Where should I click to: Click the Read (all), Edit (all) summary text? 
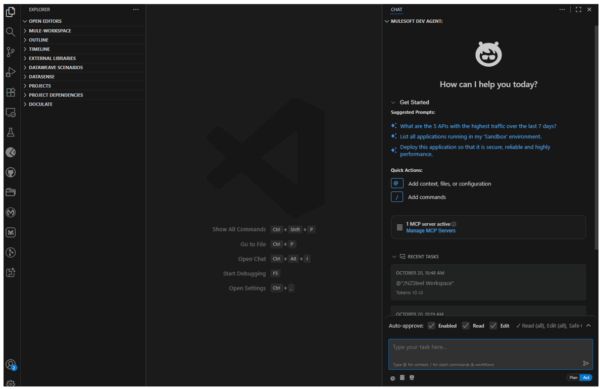pos(549,326)
